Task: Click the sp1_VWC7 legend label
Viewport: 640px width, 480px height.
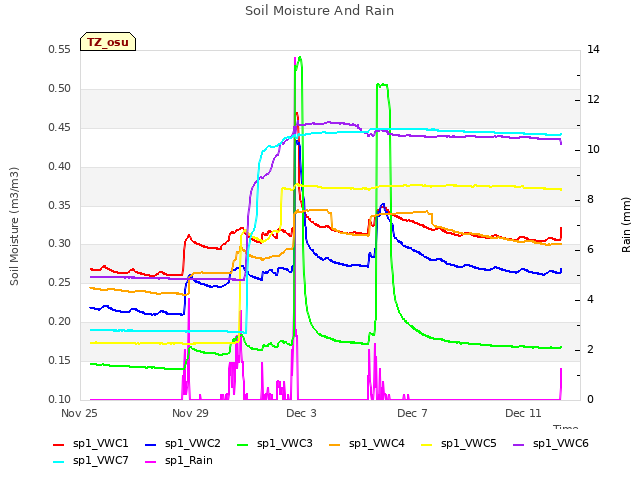Action: click(100, 460)
